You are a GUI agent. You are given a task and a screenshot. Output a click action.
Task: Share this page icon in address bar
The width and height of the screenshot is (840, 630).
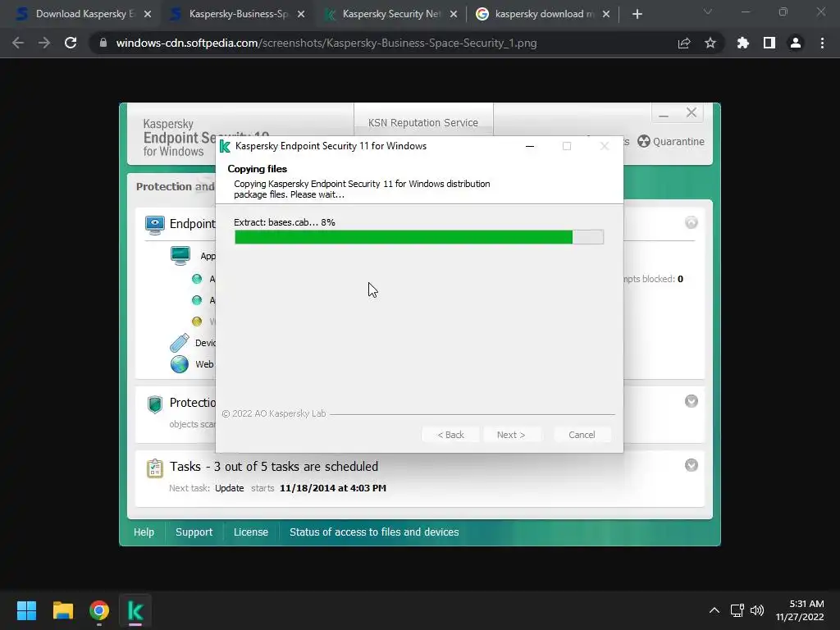click(x=684, y=43)
